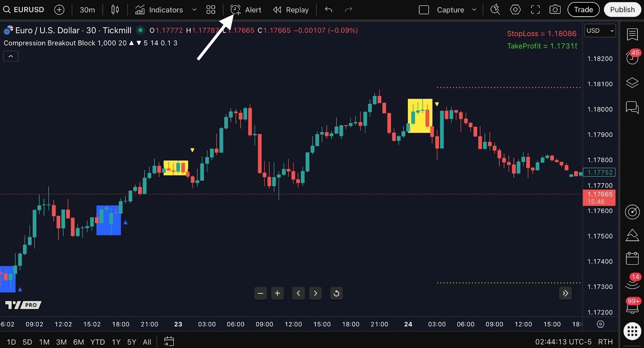Viewport: 644px width, 348px height.
Task: Open the streams icon with badge 14
Action: coord(632,282)
